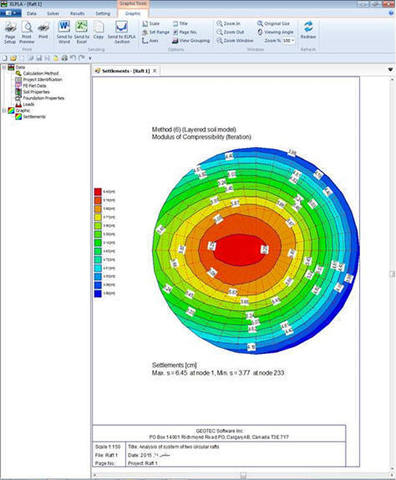This screenshot has width=396, height=480.
Task: Toggle the Title display option
Action: point(180,24)
